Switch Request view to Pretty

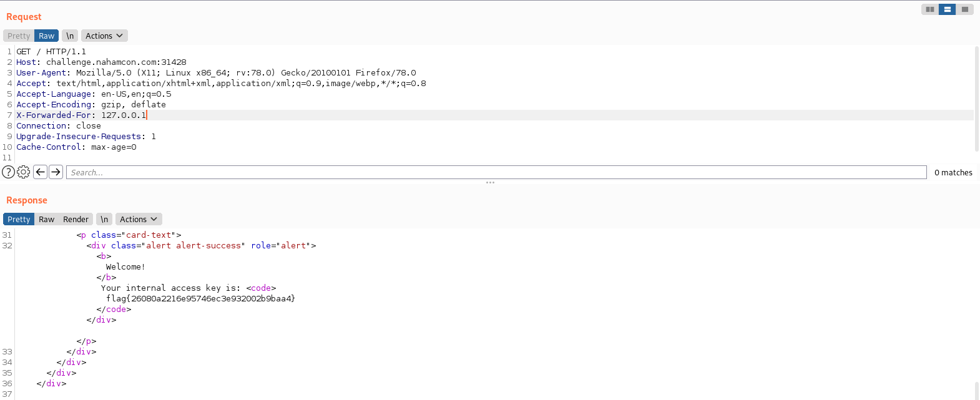(x=19, y=36)
